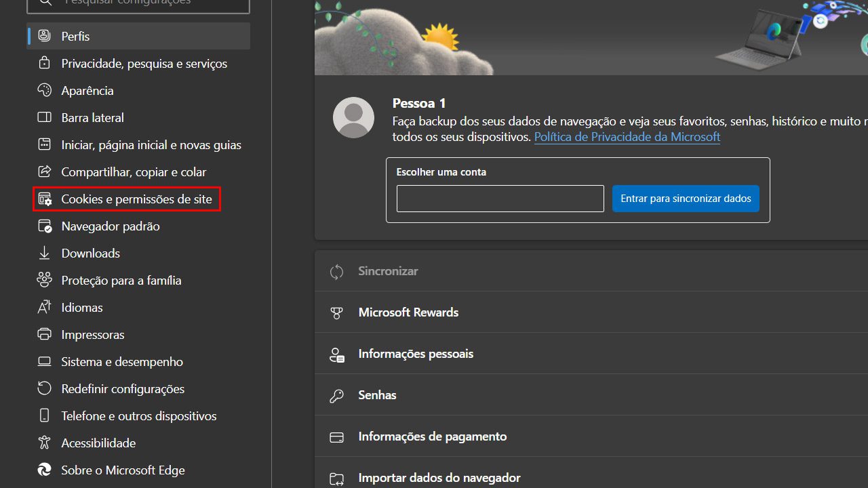Click the Aparência palette icon

coord(44,90)
